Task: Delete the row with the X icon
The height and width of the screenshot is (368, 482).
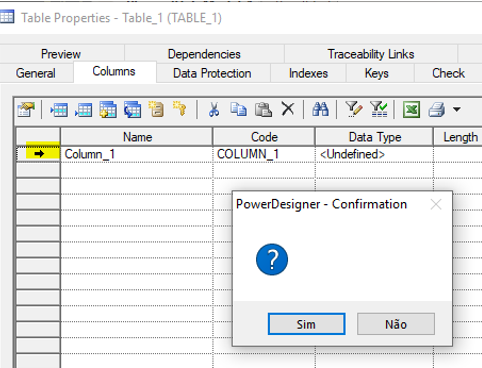Action: pos(288,109)
